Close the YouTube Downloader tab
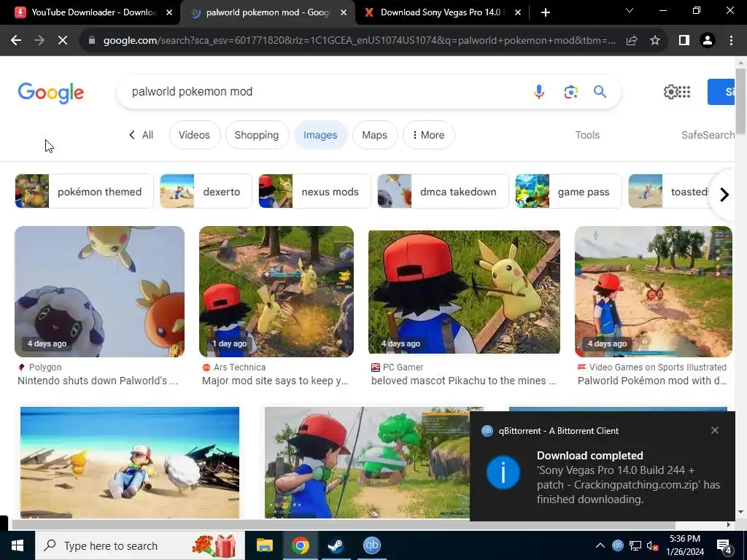The width and height of the screenshot is (747, 560). (169, 12)
